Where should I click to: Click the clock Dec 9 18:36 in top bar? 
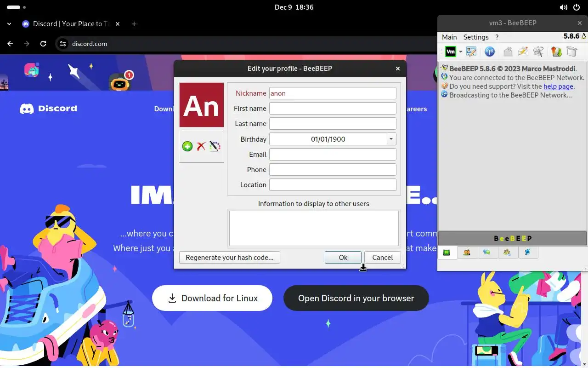pyautogui.click(x=294, y=7)
